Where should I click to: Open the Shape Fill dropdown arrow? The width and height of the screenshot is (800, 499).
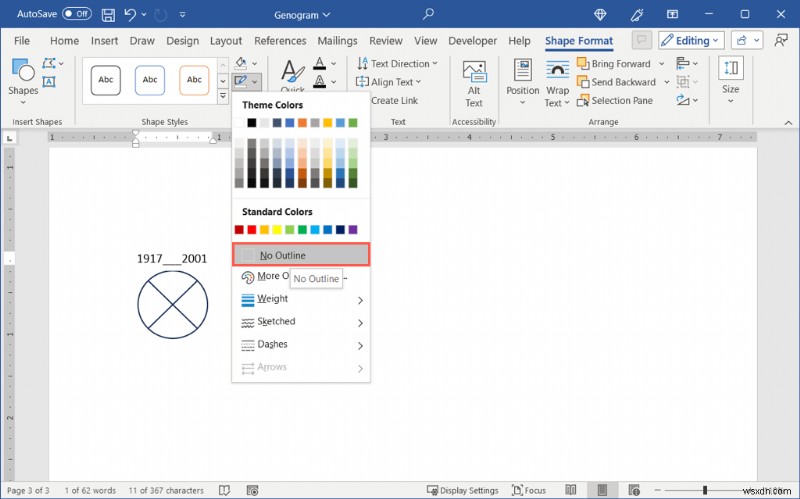(x=255, y=64)
